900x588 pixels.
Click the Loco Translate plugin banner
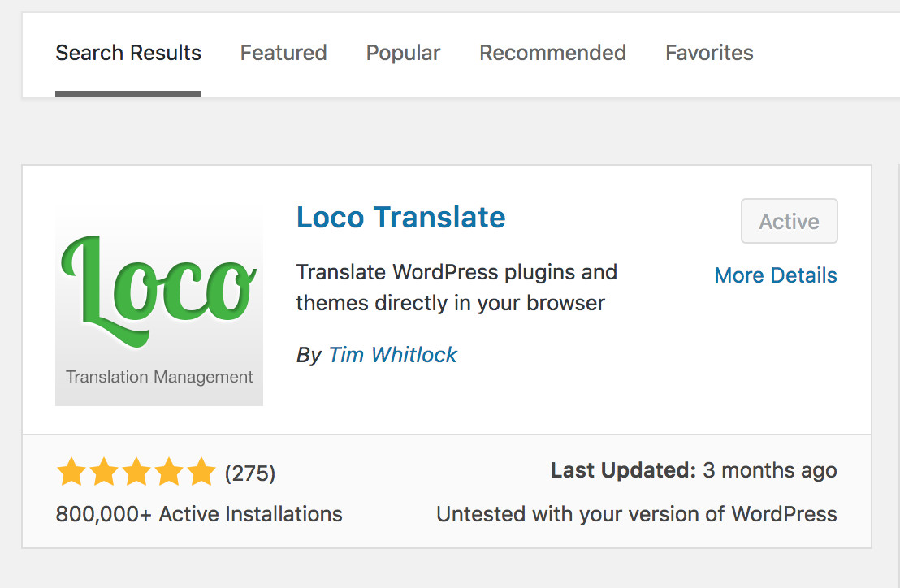coord(158,305)
